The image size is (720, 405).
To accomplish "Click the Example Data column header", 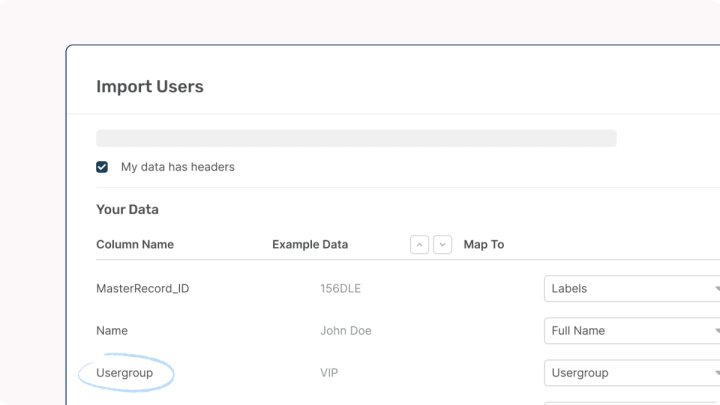I will [310, 245].
